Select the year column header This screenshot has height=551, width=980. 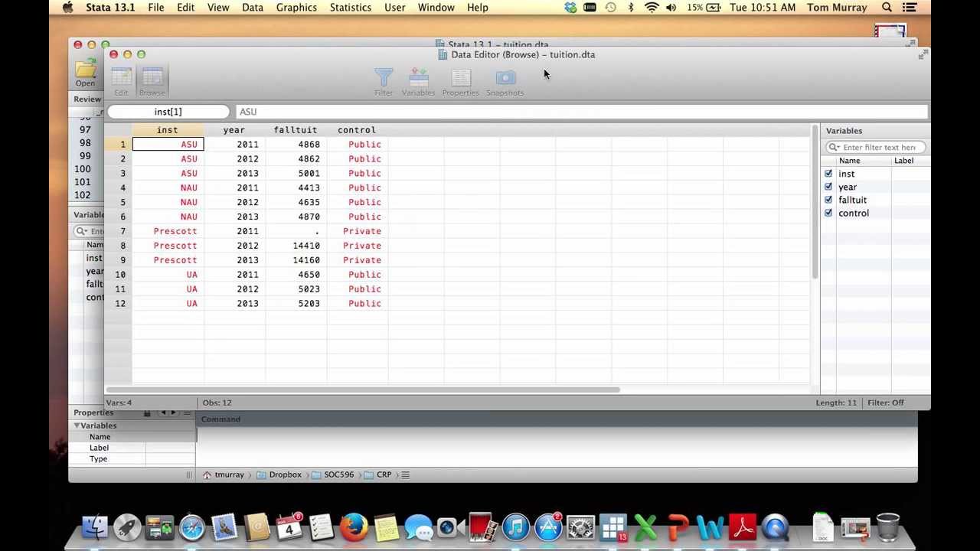[x=234, y=130]
